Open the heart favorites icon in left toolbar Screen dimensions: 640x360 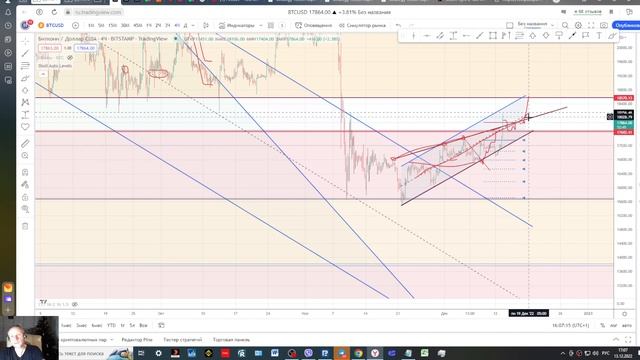pos(25,127)
